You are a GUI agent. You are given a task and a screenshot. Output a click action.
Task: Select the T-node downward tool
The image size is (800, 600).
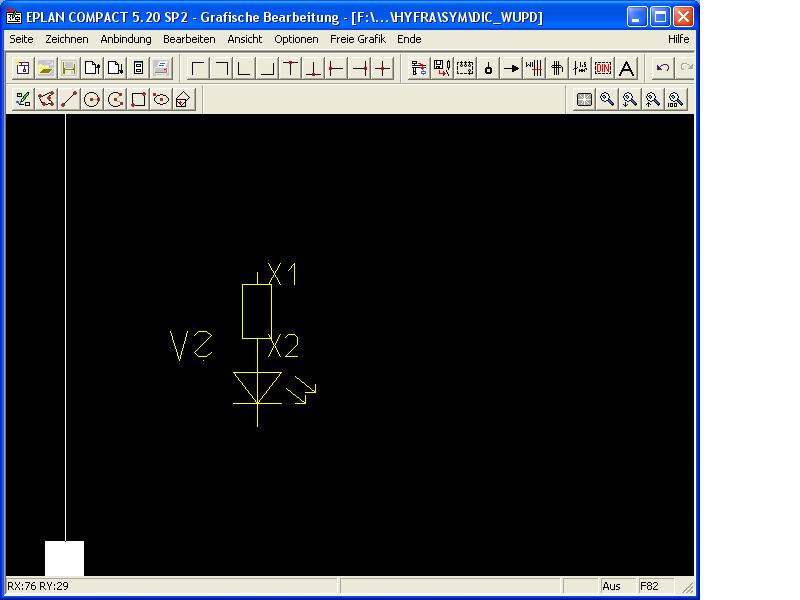coord(290,68)
